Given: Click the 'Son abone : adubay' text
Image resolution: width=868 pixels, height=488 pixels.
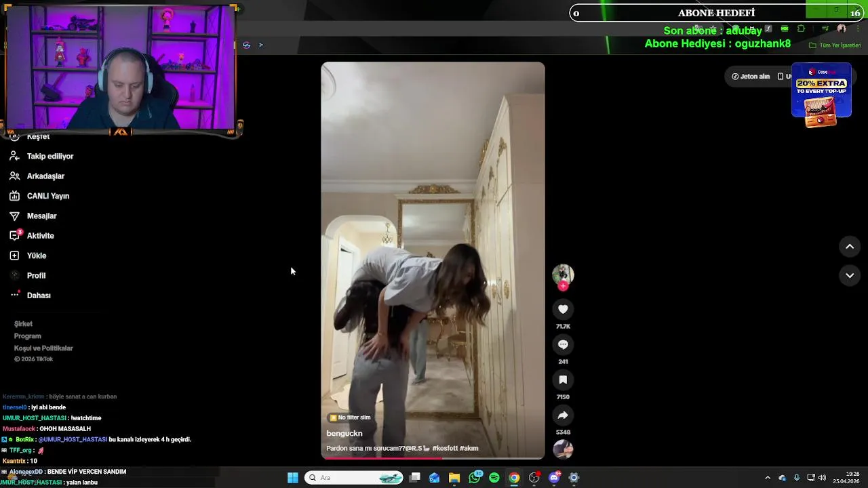Looking at the screenshot, I should pos(713,31).
